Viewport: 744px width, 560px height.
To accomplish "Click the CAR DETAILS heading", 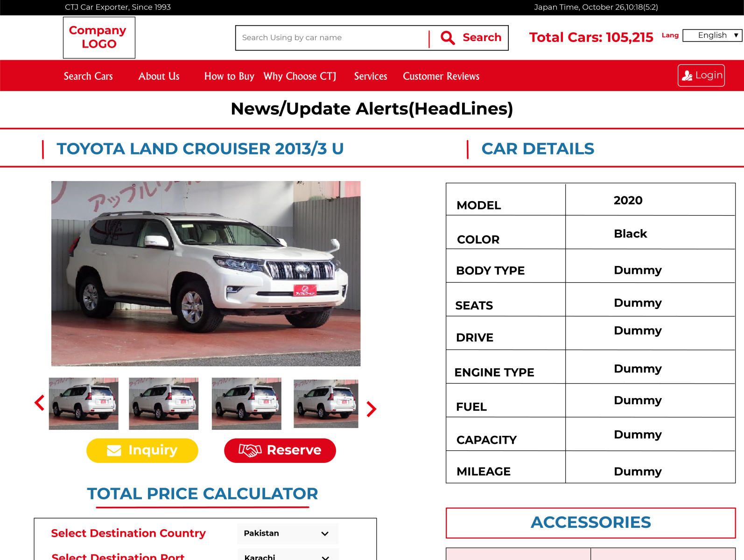I will [538, 149].
